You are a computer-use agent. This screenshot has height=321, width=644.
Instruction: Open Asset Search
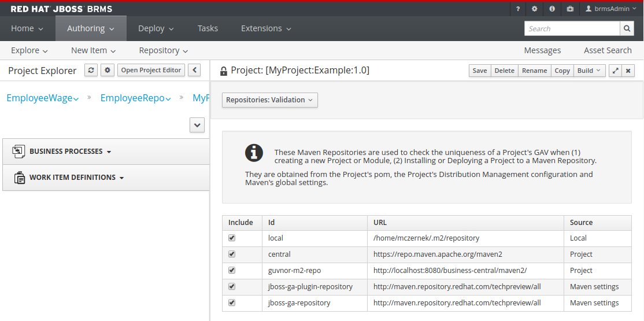[x=608, y=50]
